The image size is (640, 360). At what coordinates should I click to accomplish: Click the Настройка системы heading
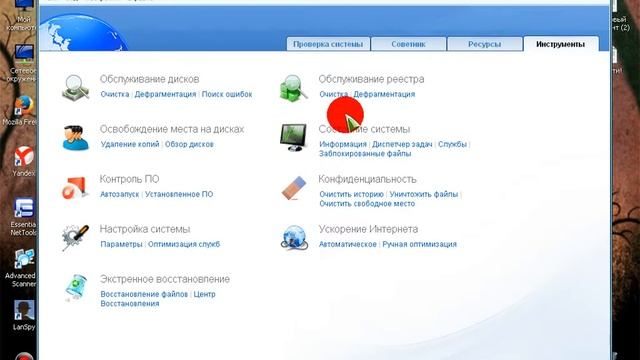tap(145, 229)
